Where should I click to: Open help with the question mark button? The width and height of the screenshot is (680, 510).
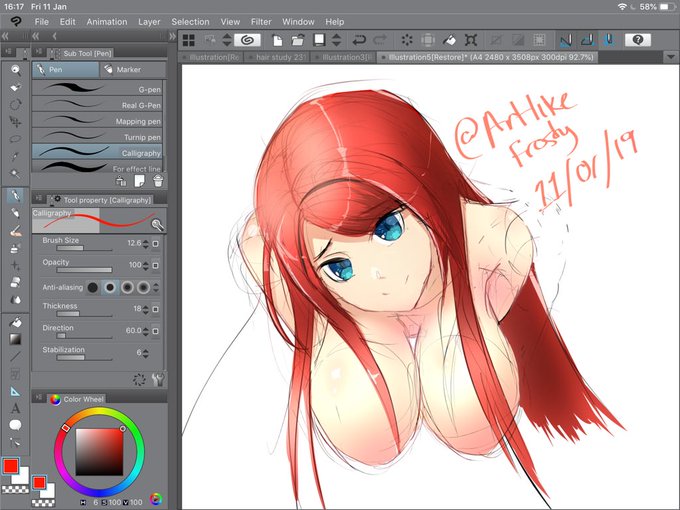638,40
